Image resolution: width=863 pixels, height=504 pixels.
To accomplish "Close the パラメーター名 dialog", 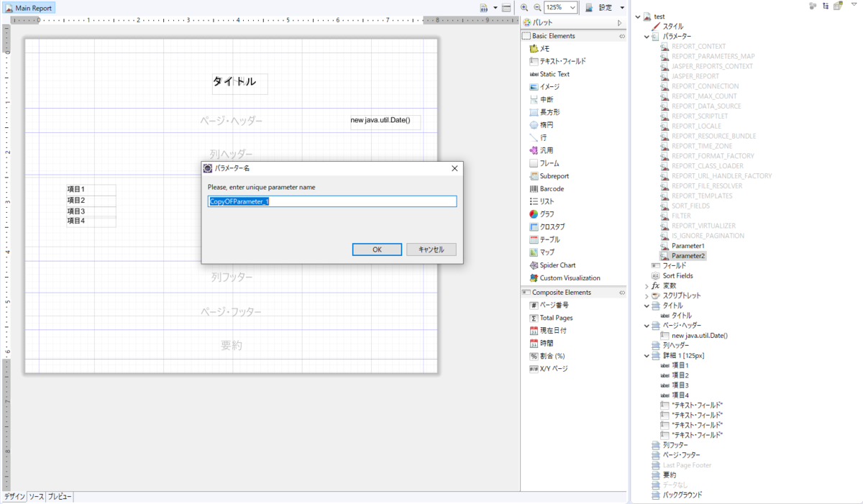I will click(x=455, y=168).
